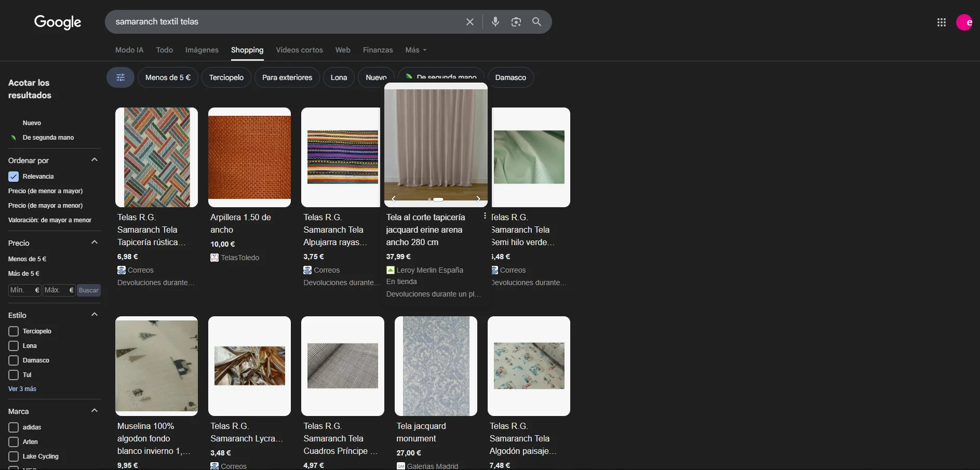The image size is (980, 470).
Task: Open the account profile avatar
Action: pyautogui.click(x=965, y=22)
